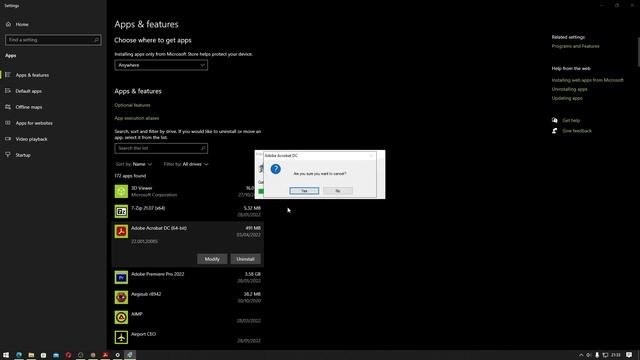
Task: Click Yes in the Adobe Acrobat DC cancel dialog
Action: click(304, 191)
